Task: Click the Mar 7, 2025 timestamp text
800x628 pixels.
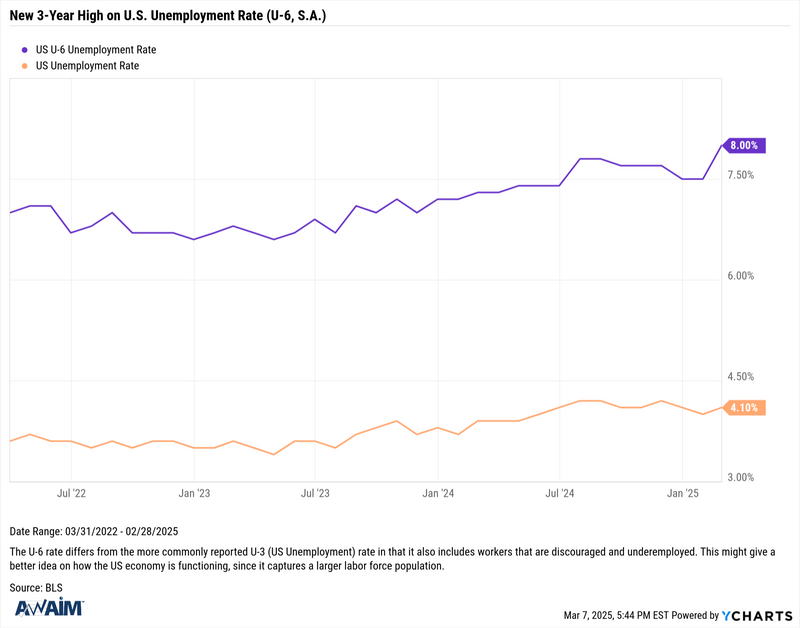Action: tap(616, 616)
